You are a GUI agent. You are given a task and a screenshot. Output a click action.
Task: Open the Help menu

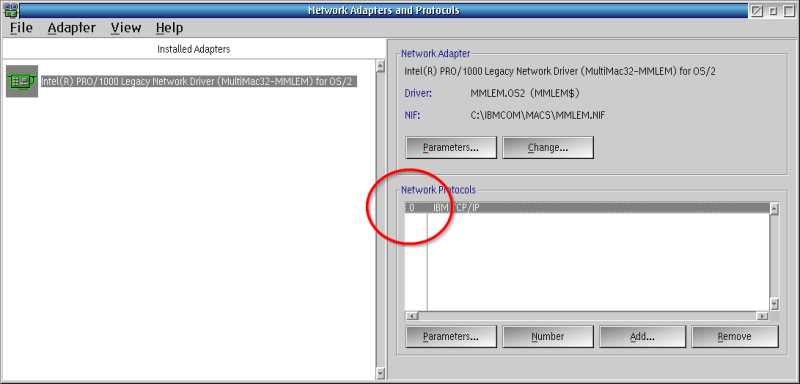tap(169, 28)
